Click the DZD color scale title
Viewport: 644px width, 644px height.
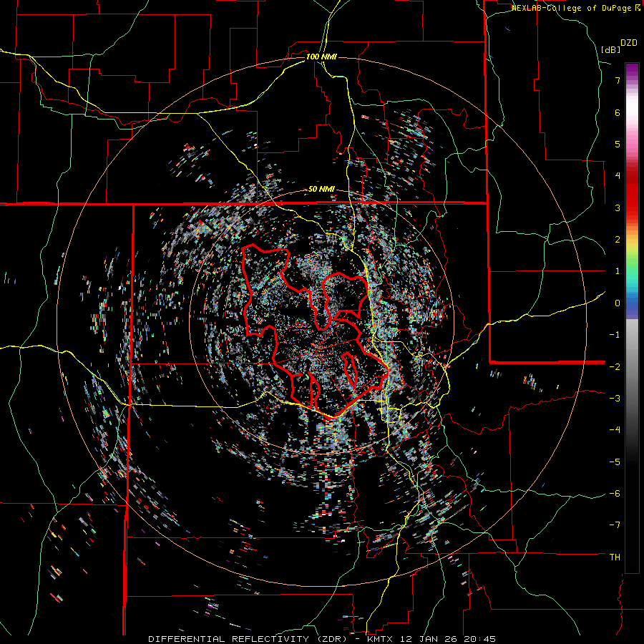[629, 43]
